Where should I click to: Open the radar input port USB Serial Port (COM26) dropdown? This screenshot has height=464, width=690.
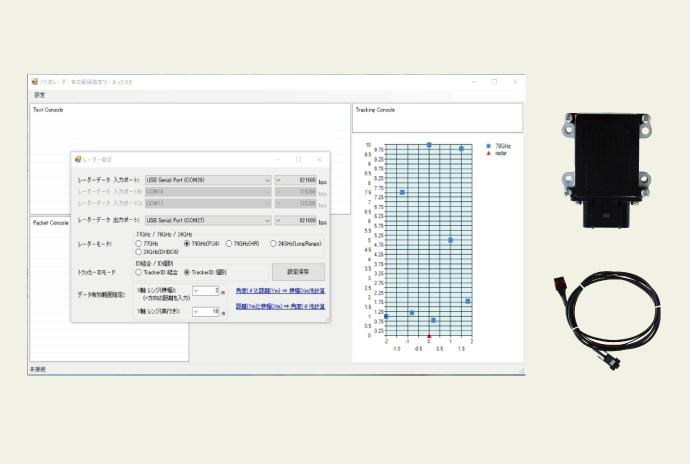pos(208,180)
